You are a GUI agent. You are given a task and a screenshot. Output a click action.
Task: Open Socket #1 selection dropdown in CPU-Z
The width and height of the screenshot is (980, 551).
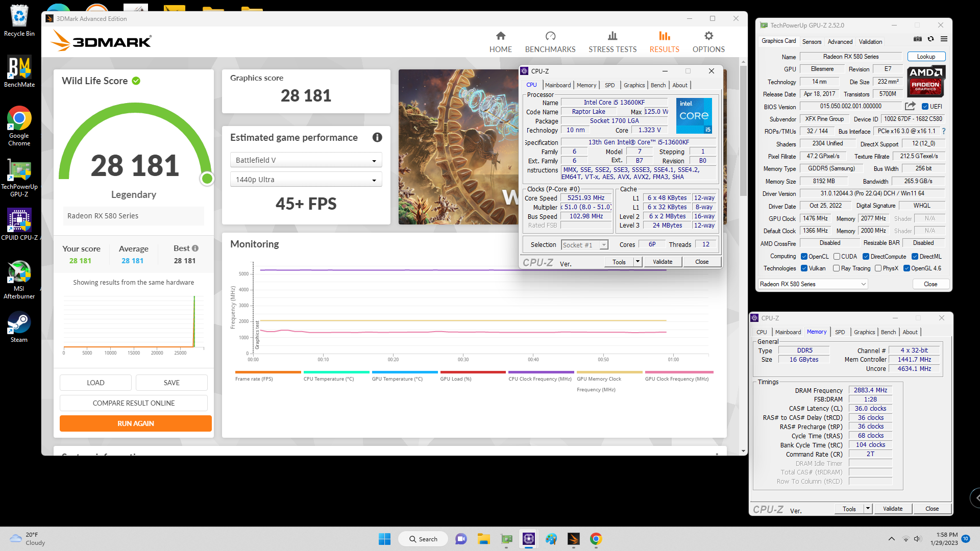584,245
